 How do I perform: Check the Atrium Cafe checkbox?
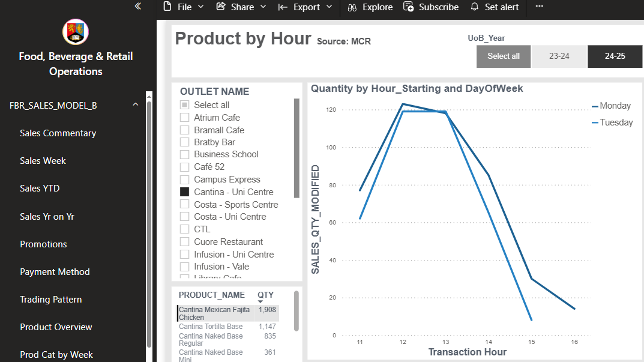184,117
